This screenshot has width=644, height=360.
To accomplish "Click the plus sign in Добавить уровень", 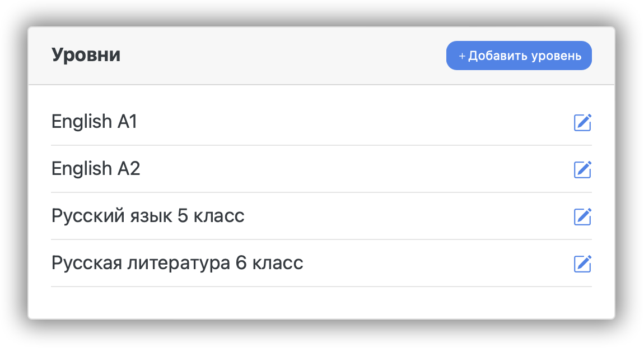I will [x=462, y=56].
